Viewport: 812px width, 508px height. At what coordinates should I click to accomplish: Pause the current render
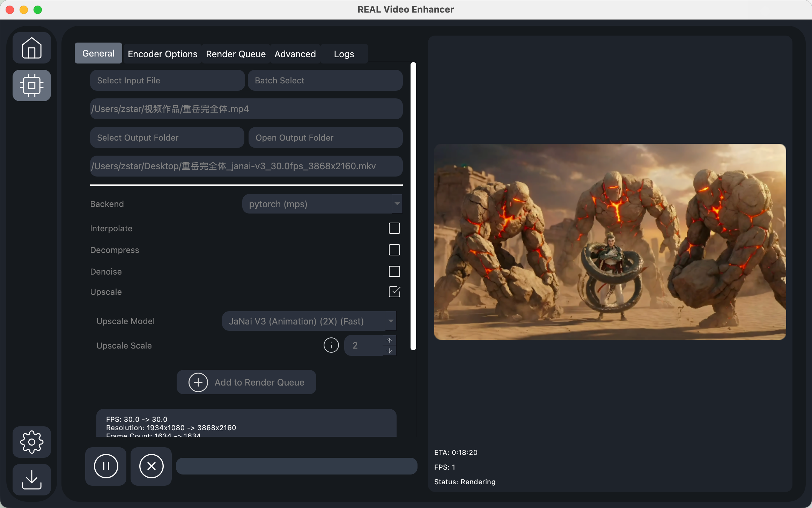[x=106, y=466]
